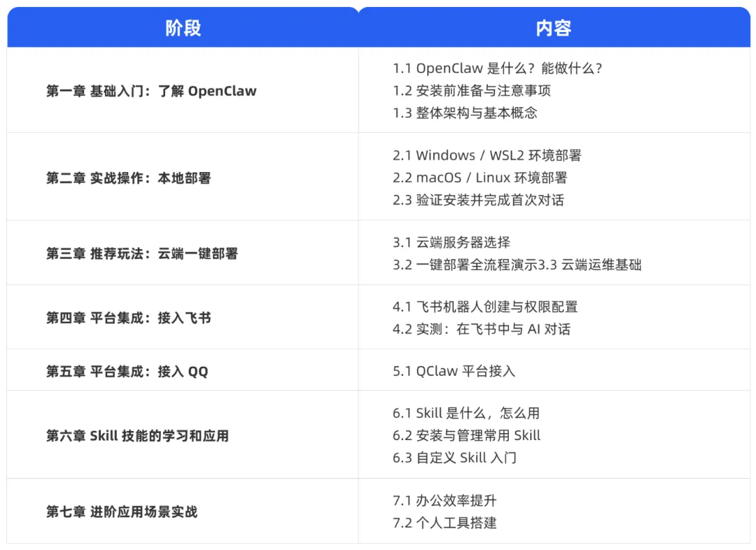Select 6.1 Skill 是什么，怎么用
Screen dimensions: 756x550
pyautogui.click(x=466, y=413)
